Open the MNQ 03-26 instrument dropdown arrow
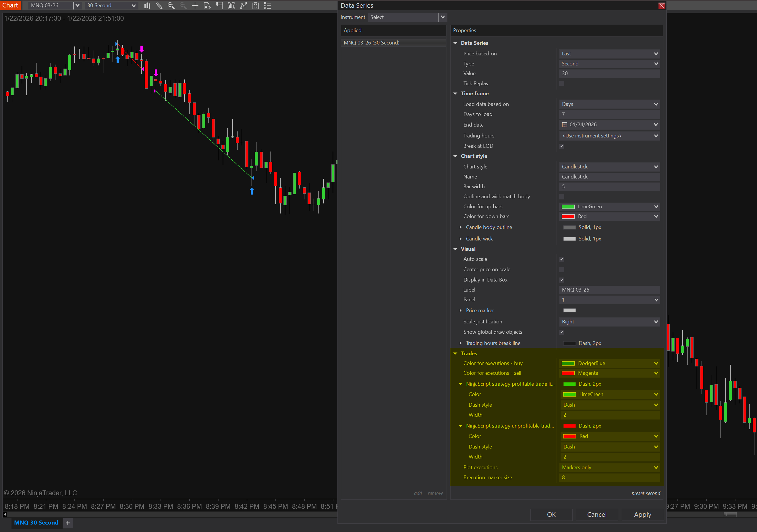The height and width of the screenshot is (532, 757). tap(77, 6)
